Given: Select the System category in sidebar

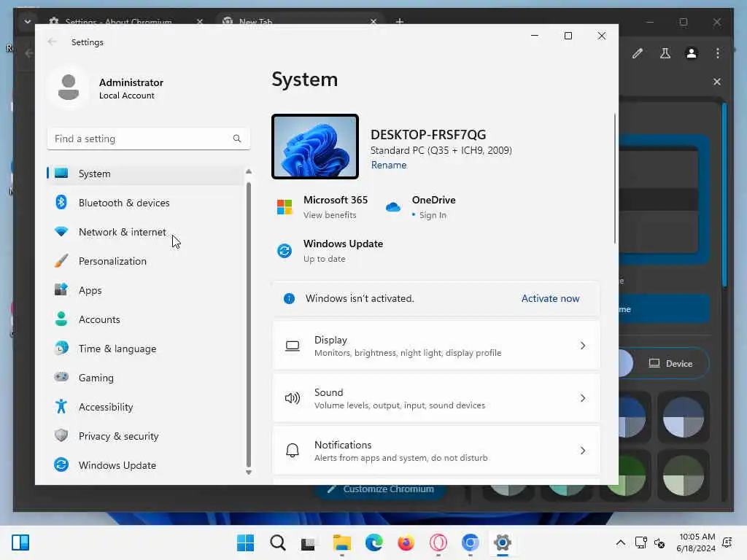Looking at the screenshot, I should (145, 174).
